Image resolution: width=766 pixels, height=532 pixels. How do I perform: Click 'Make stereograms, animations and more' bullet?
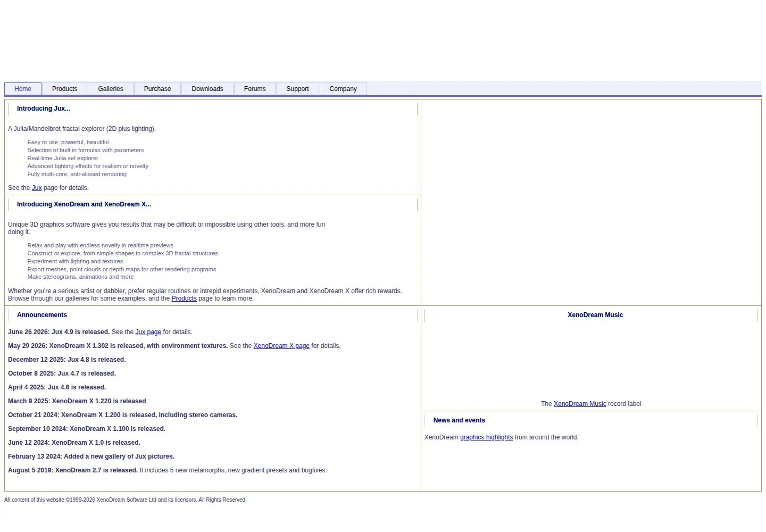pyautogui.click(x=80, y=277)
